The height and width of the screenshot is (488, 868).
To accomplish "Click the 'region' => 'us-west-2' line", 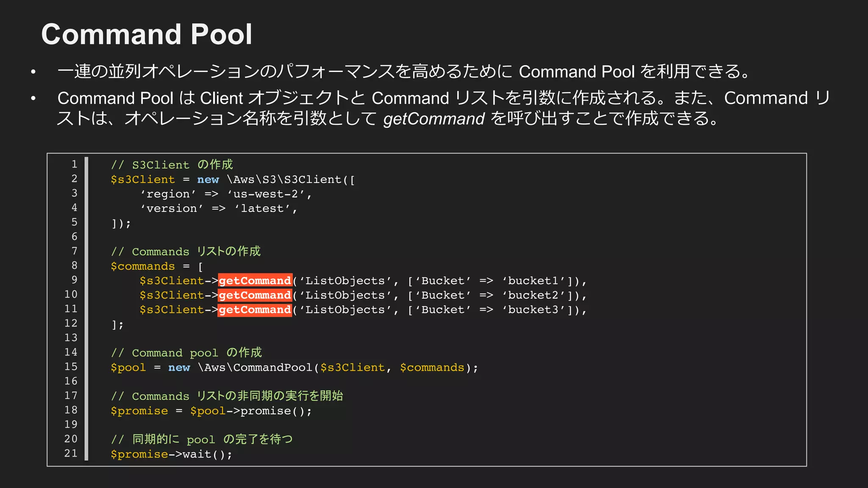I will [226, 194].
